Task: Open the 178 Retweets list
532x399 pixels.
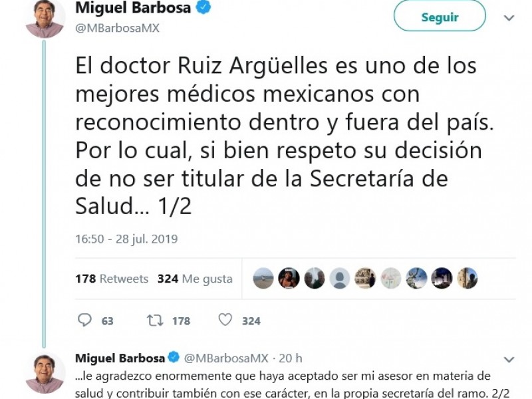Action: [112, 279]
